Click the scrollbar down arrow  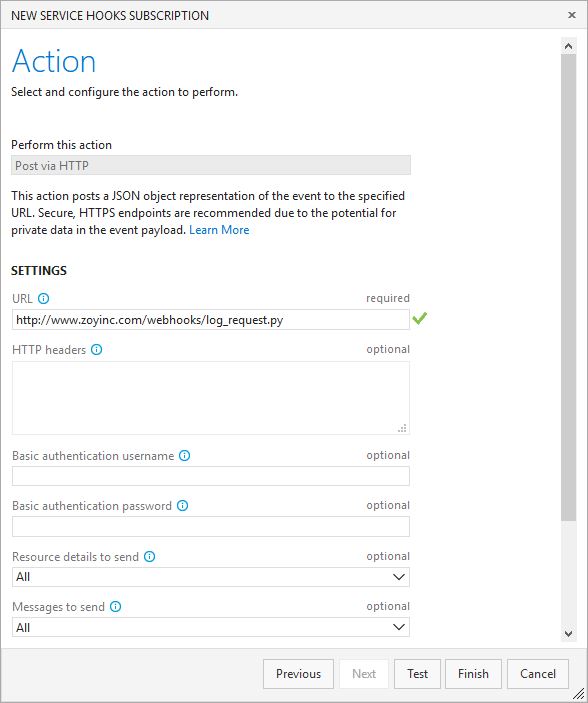(569, 634)
